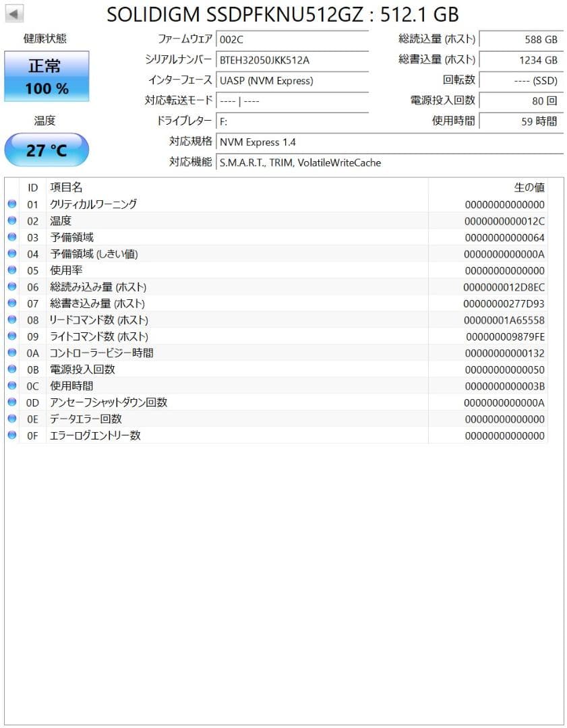Image resolution: width=567 pixels, height=728 pixels.
Task: Select attribute name 総読み込み量 (ホスト)
Action: (98, 286)
